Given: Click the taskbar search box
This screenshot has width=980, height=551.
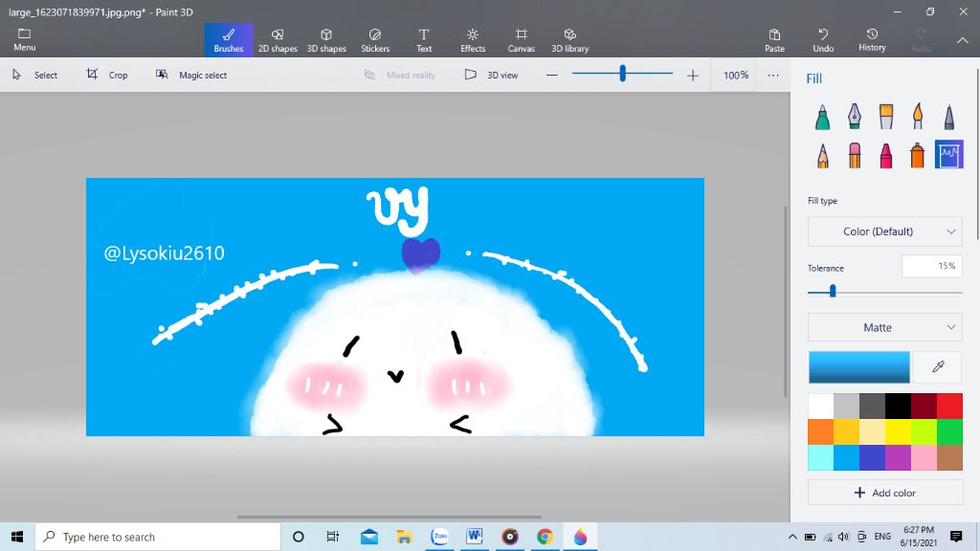Looking at the screenshot, I should [158, 537].
